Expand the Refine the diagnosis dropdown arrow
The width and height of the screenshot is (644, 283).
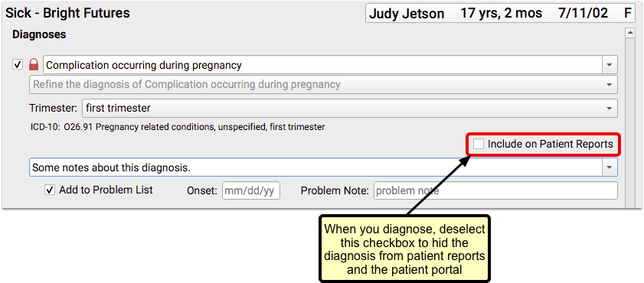(x=610, y=84)
